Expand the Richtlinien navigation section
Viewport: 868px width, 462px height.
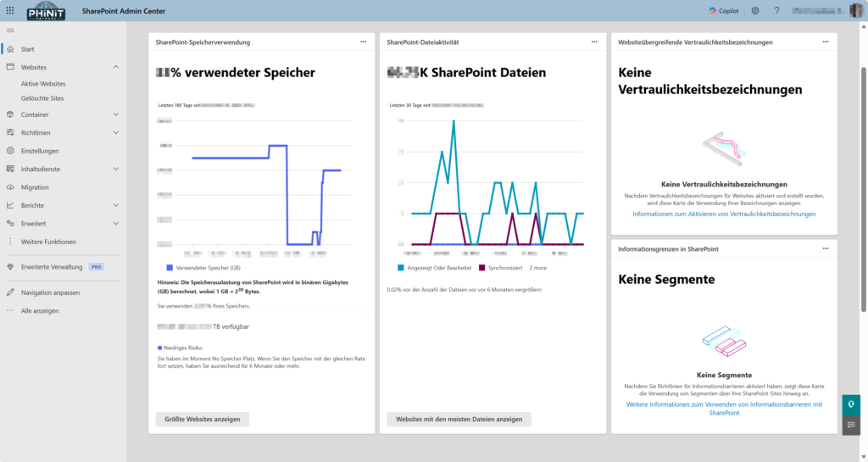pos(116,132)
